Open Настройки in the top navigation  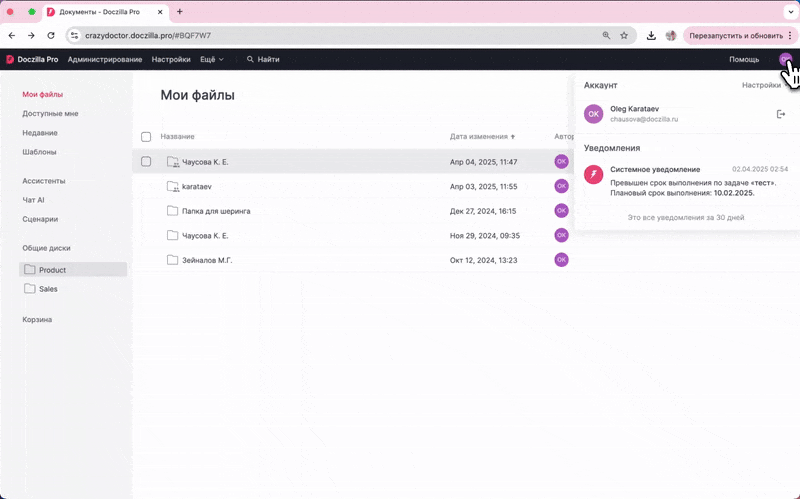(x=171, y=59)
